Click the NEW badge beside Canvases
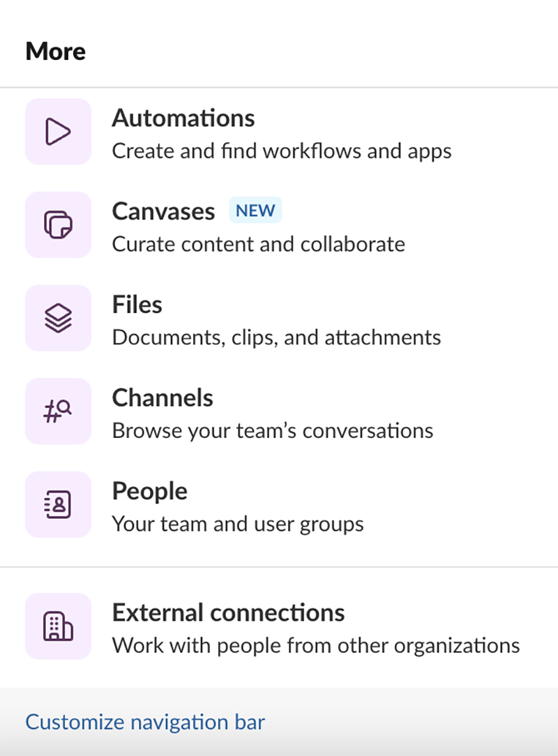 255,210
